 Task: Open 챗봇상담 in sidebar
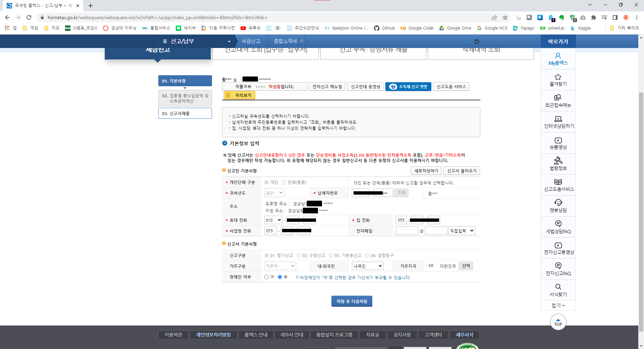click(x=558, y=206)
